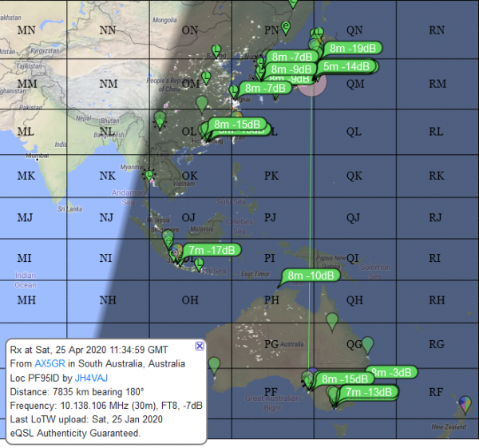
Task: Select the green marker in northern Queensland
Action: point(331,320)
